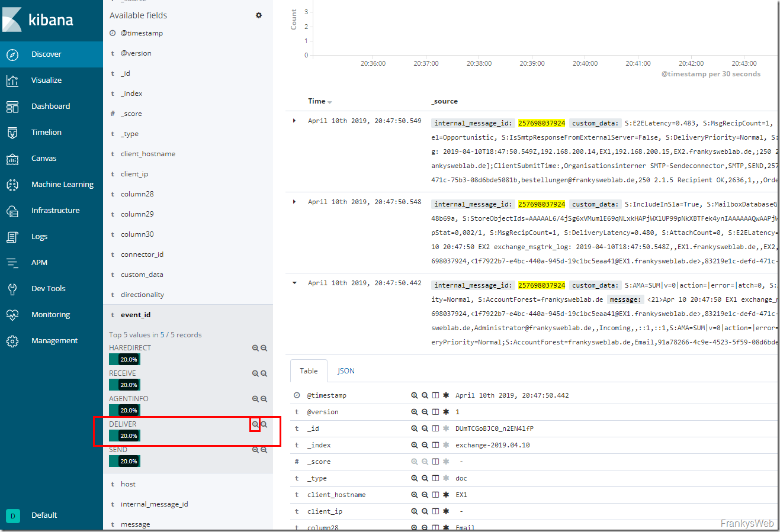The image size is (780, 532).
Task: Toggle client_ip column in table
Action: click(435, 511)
